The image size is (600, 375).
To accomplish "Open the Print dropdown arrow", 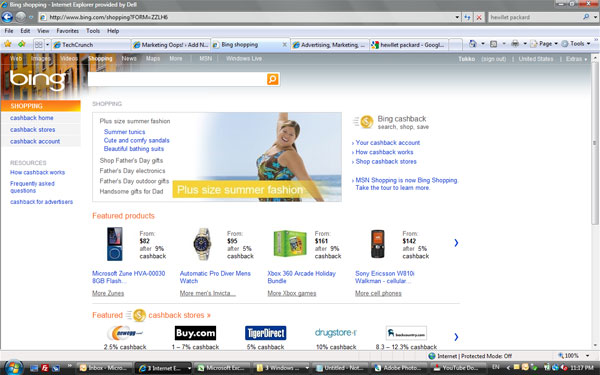I will tap(525, 44).
